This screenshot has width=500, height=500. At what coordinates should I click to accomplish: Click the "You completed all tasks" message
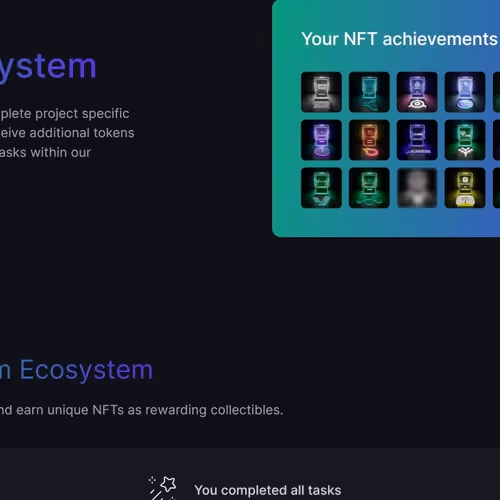click(268, 490)
